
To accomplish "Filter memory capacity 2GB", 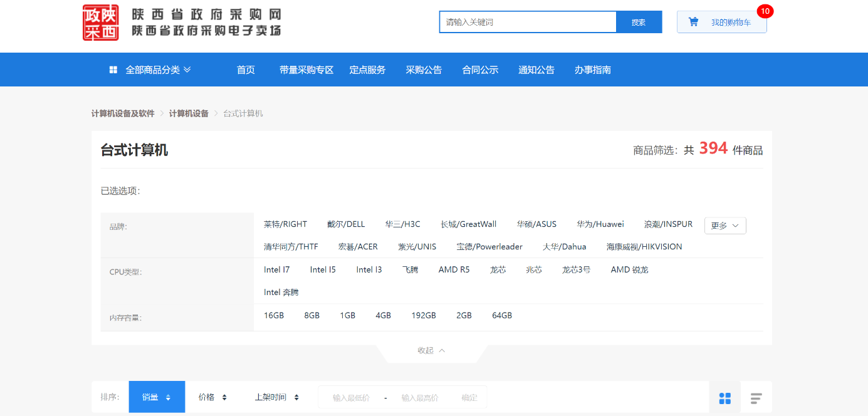I will point(464,316).
